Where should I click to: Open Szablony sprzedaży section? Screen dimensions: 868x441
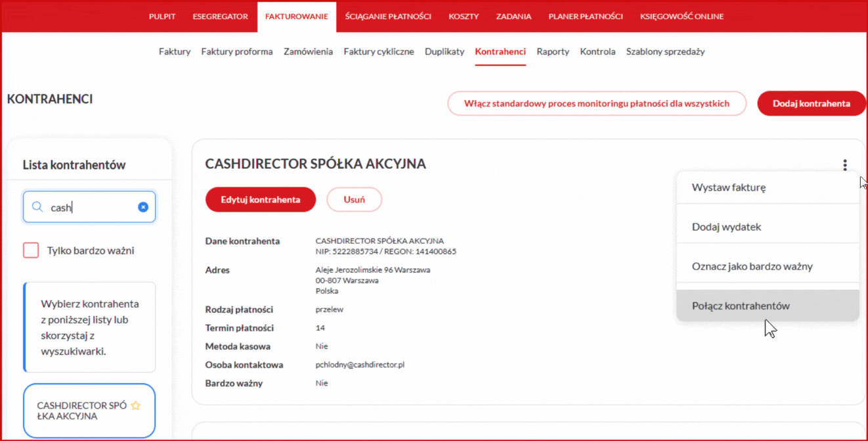pyautogui.click(x=665, y=51)
